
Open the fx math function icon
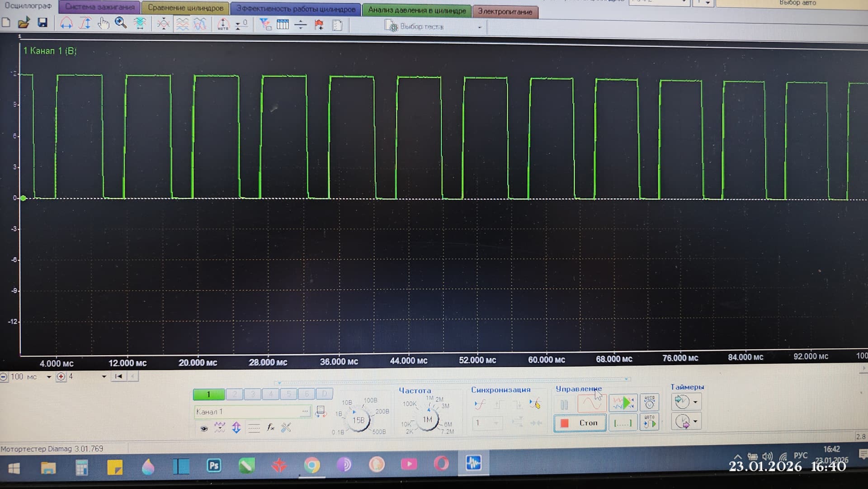pyautogui.click(x=270, y=427)
